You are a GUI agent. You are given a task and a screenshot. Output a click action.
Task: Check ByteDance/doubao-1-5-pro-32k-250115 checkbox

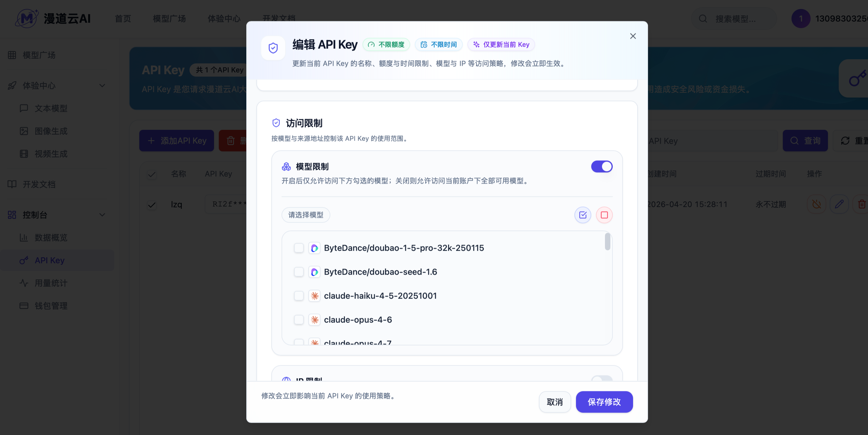[x=299, y=248]
